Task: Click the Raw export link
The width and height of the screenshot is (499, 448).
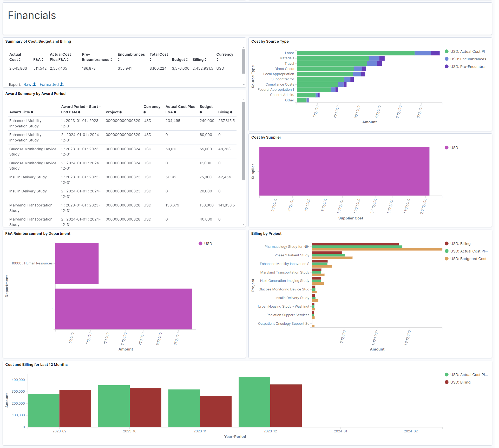Action: (x=27, y=85)
